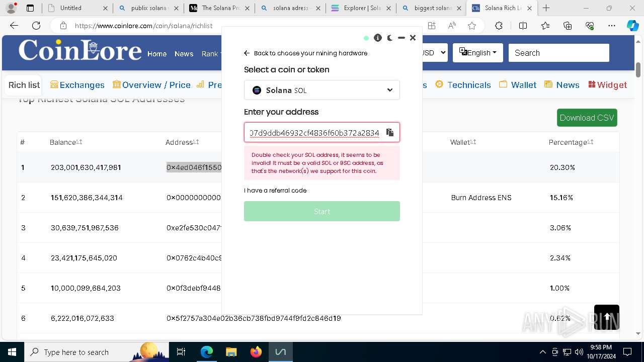
Task: Add page to favorites star icon
Action: point(472,26)
